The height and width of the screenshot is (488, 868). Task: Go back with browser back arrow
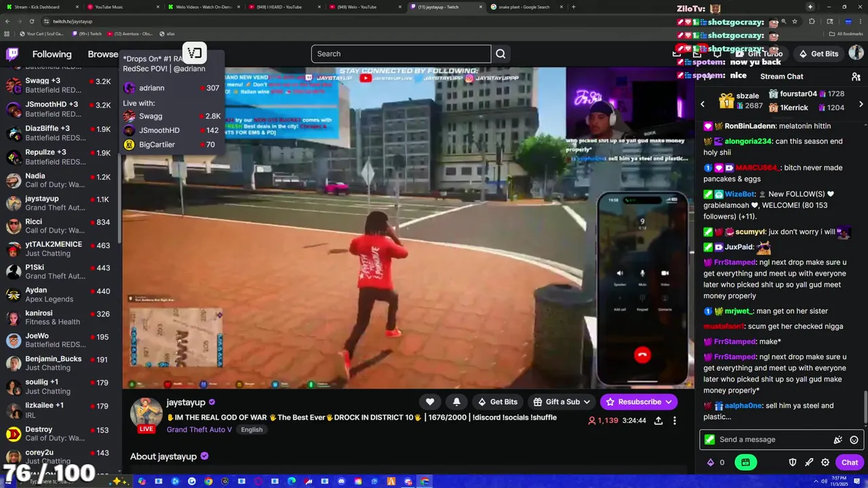click(x=7, y=21)
